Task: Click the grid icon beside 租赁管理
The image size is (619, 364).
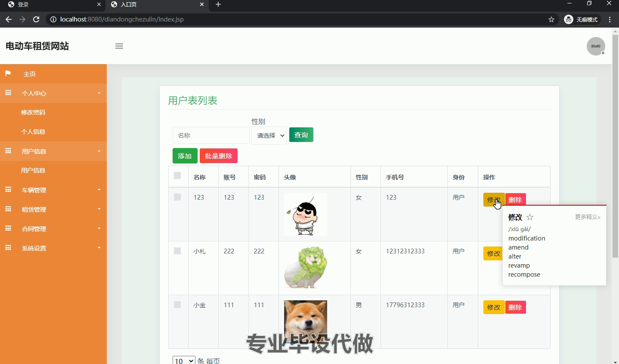Action: click(x=8, y=209)
